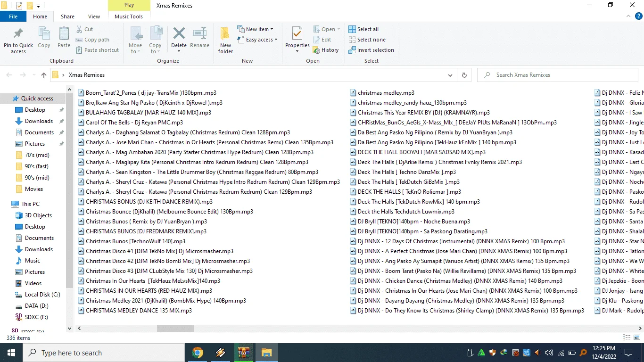Click Pin to Quick access icon
644x362 pixels.
pos(18,33)
